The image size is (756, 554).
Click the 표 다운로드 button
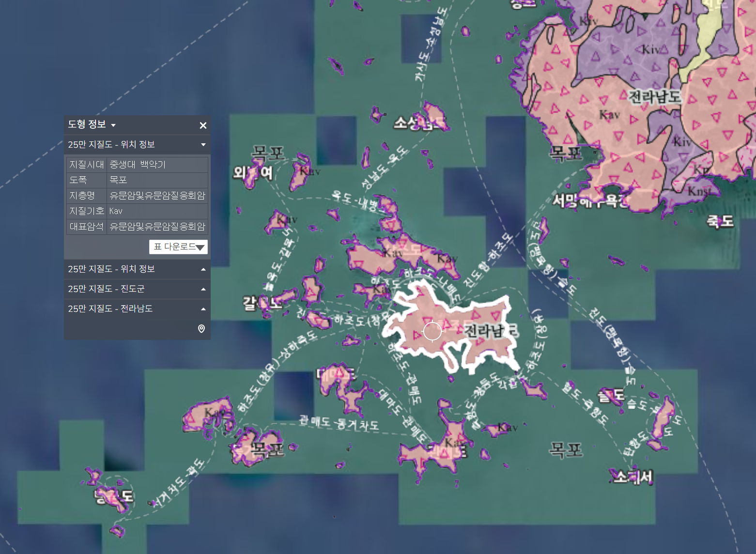(x=178, y=247)
